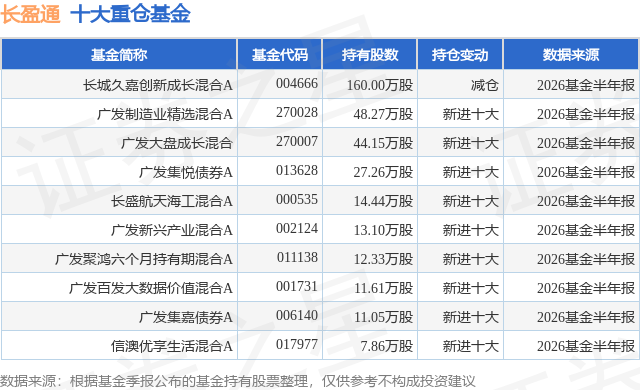This screenshot has height=390, width=640.
Task: Click the 持仓变动 column header
Action: (x=460, y=55)
